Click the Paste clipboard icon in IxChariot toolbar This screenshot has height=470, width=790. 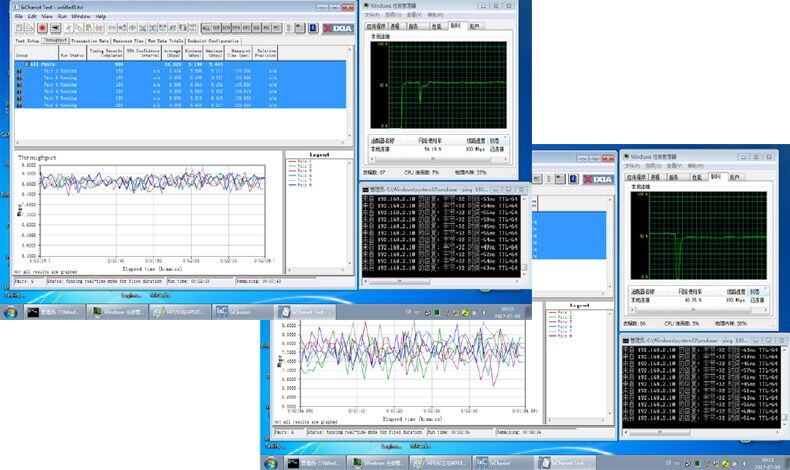click(89, 28)
